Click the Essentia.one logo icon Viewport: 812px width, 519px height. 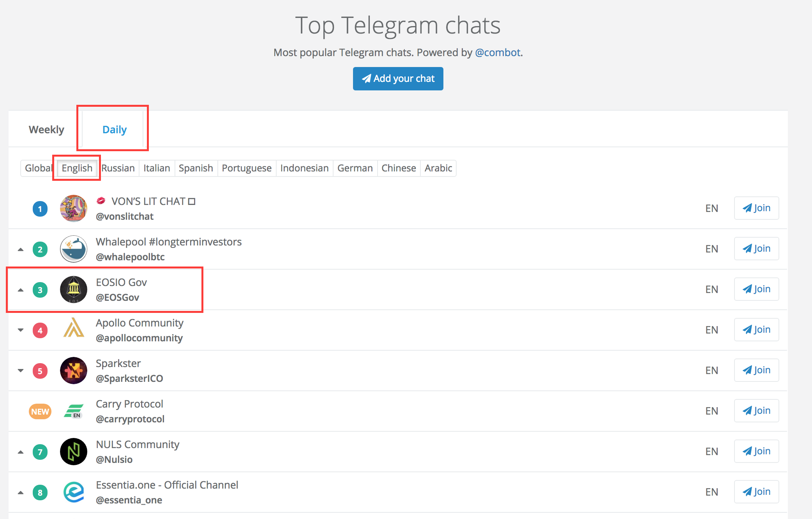pos(74,492)
